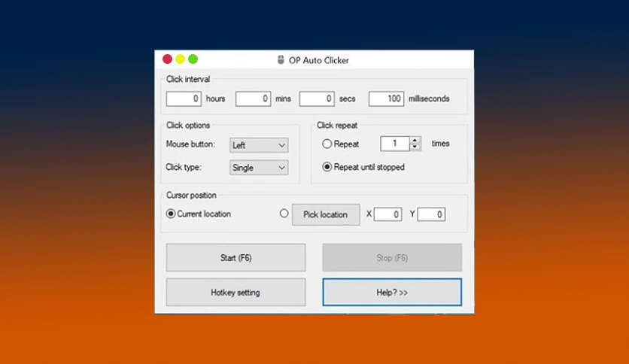629x364 pixels.
Task: Focus the X coordinate field
Action: click(388, 214)
